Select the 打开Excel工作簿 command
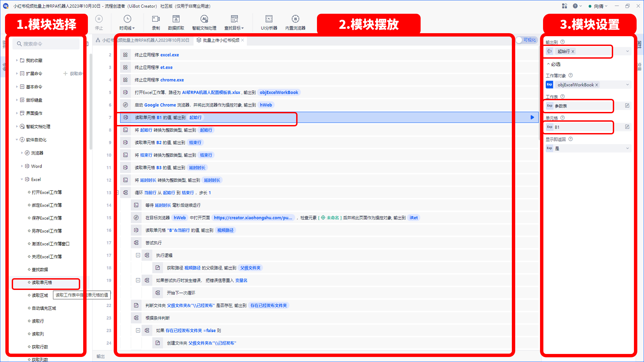The height and width of the screenshot is (362, 644). point(47,192)
